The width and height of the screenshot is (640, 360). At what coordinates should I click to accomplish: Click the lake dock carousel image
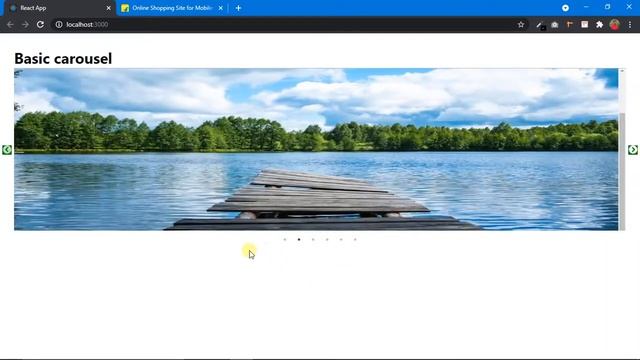pos(316,149)
